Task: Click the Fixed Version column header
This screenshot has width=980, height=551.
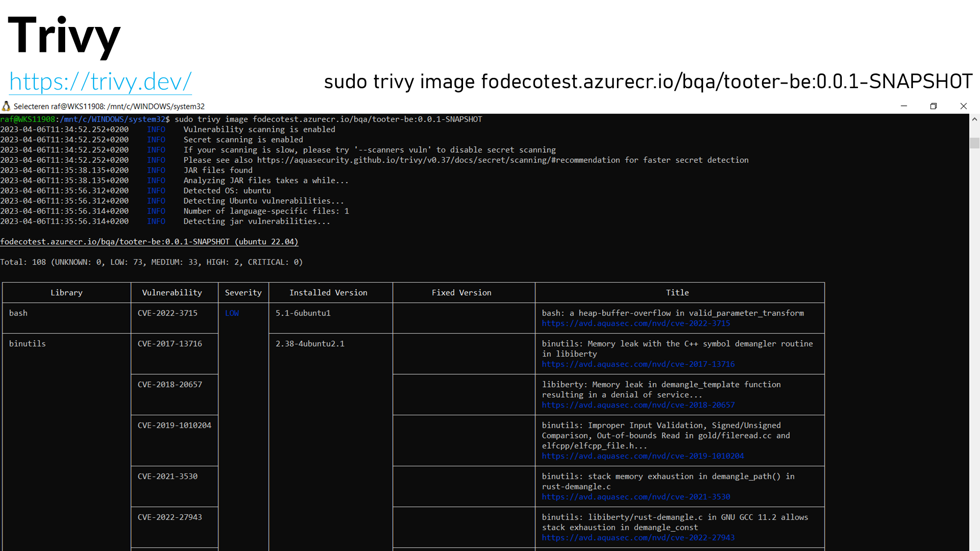Action: coord(461,292)
